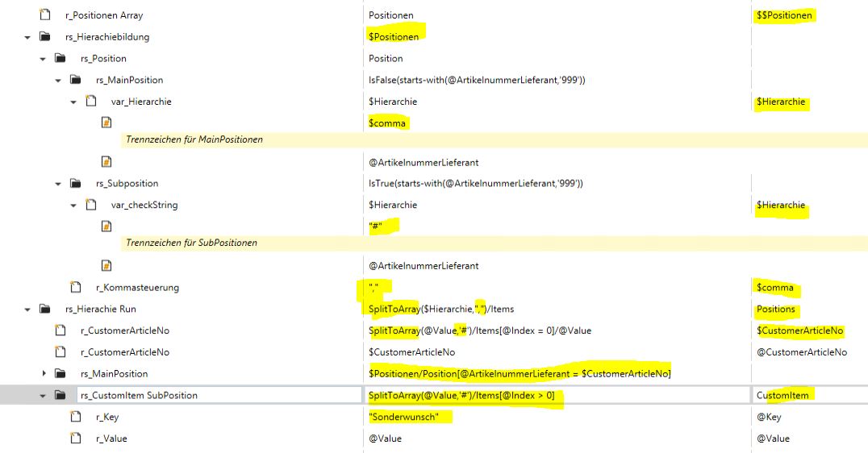This screenshot has width=868, height=453.
Task: Click hash icon of @ArtikelnummerLieferant under var_checkString
Action: (106, 265)
